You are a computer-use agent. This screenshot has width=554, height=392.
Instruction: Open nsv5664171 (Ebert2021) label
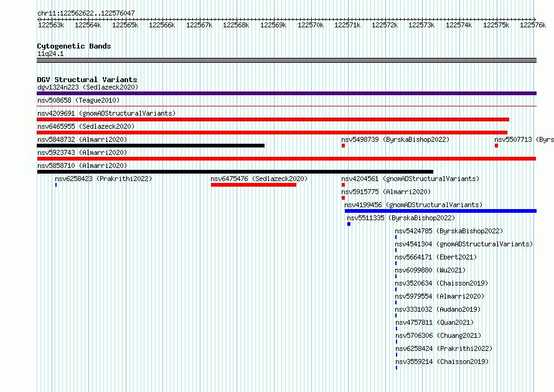(x=436, y=257)
